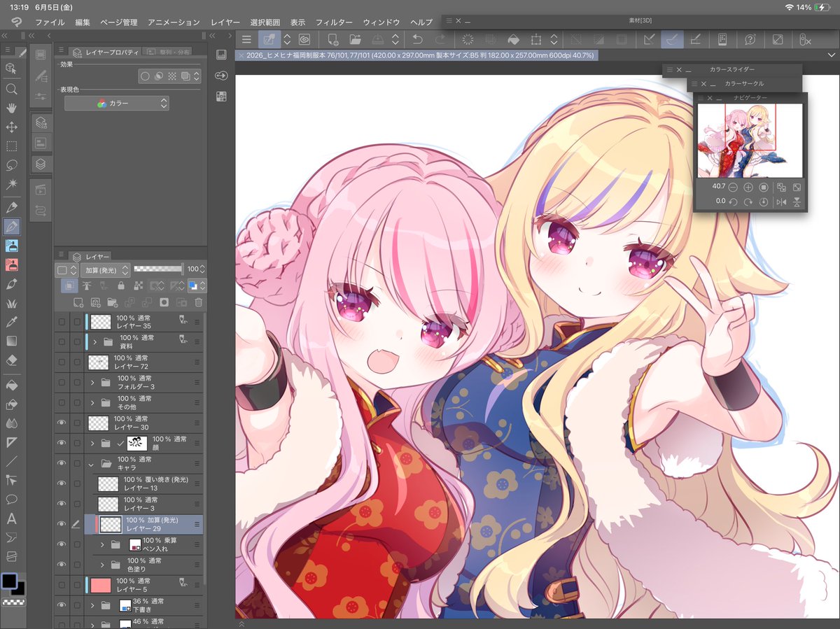The height and width of the screenshot is (629, 840).
Task: Click New canvas icon in command bar
Action: 333,40
